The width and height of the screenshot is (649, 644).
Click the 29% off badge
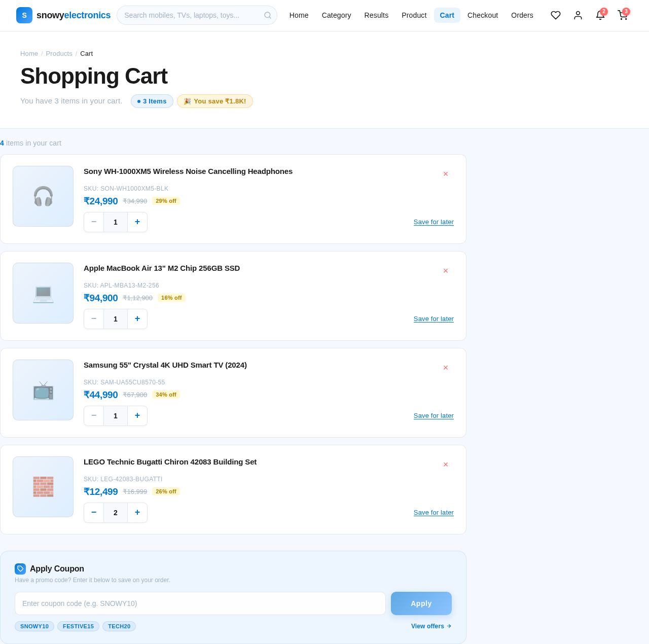tap(166, 201)
